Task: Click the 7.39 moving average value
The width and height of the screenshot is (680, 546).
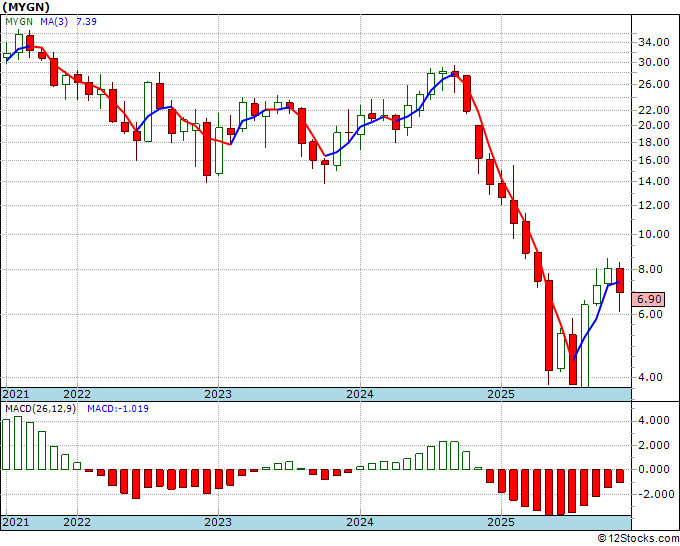Action: coord(86,22)
